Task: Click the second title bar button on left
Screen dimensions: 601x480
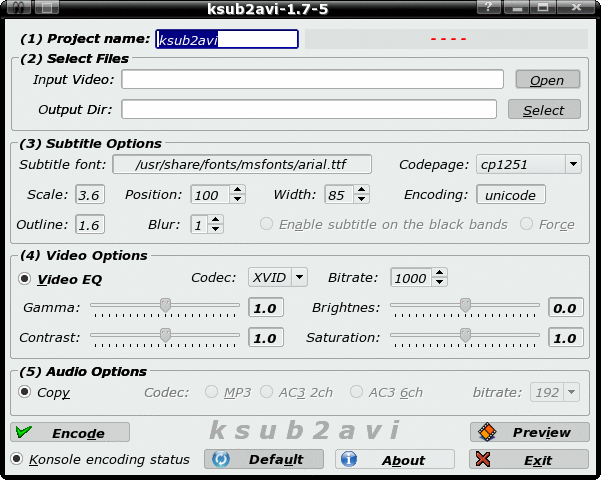Action: [47, 7]
